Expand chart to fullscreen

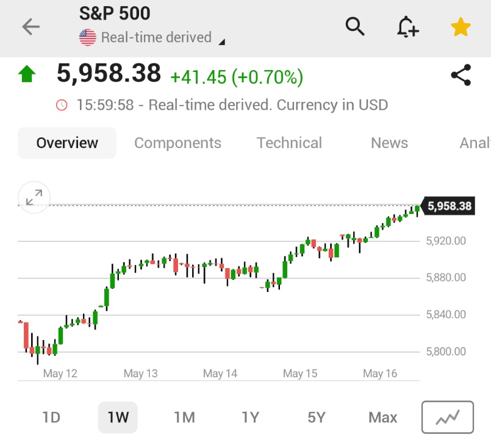point(34,197)
